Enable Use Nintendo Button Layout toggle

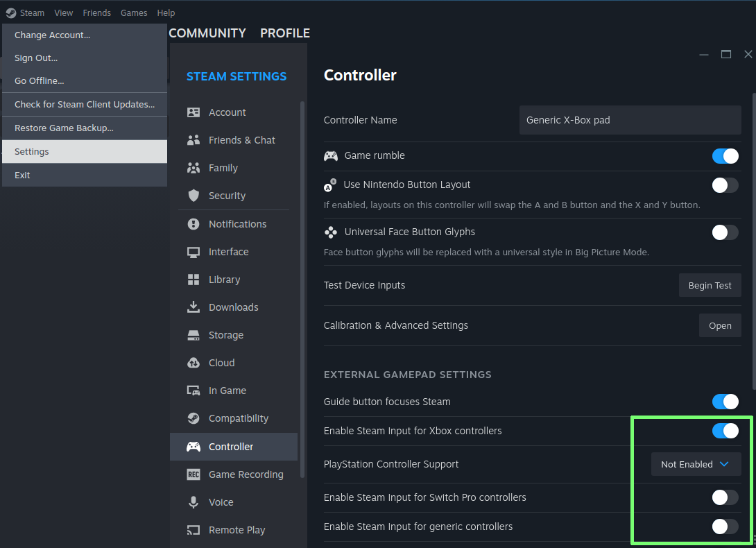pos(725,185)
